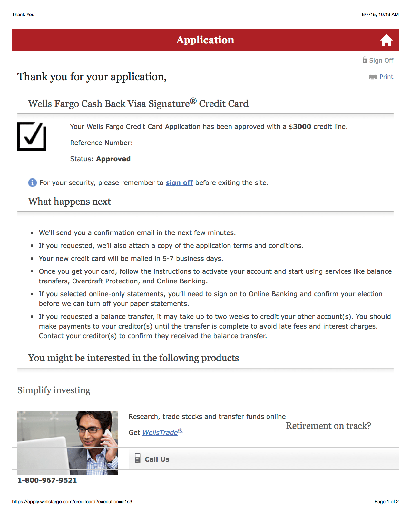Click the Sign Off padlock icon
This screenshot has height=532, width=411.
pyautogui.click(x=365, y=60)
